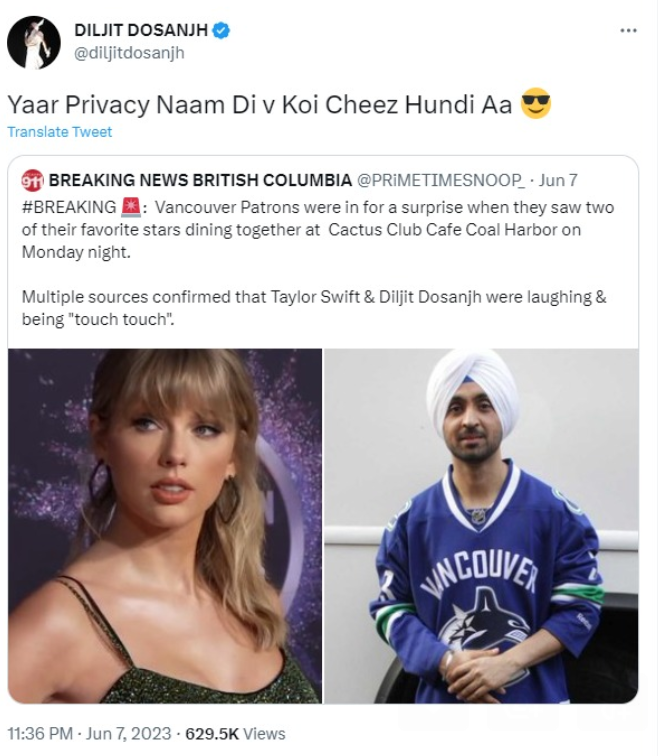Image resolution: width=658 pixels, height=756 pixels.
Task: Click the 629.5K Views count
Action: click(x=235, y=734)
